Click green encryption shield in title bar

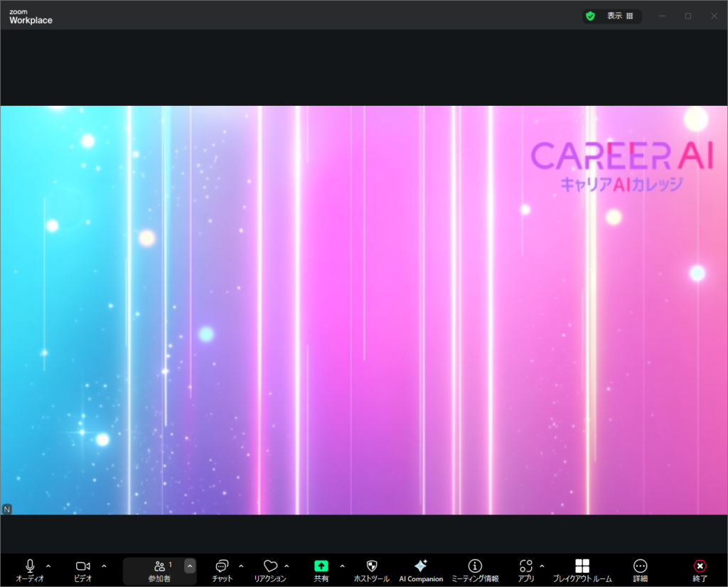point(590,16)
